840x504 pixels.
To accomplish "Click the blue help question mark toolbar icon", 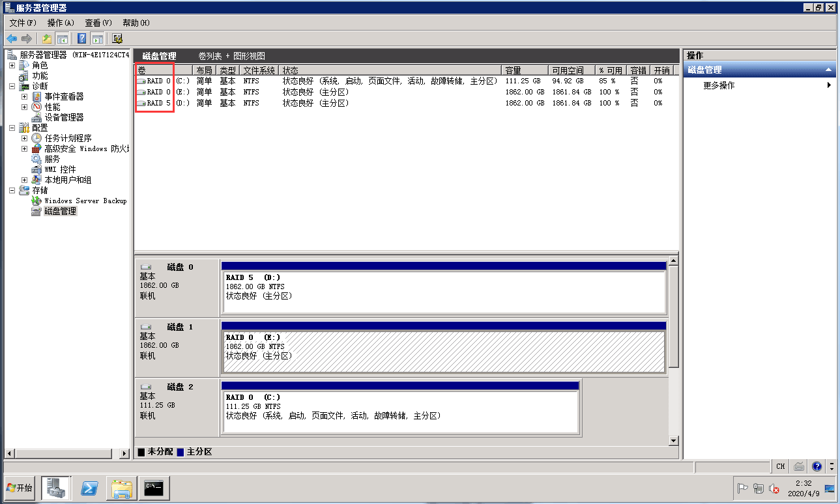I will click(x=82, y=38).
